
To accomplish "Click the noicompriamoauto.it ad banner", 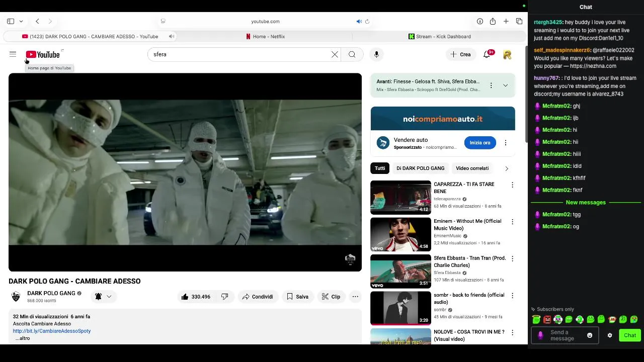I will click(443, 119).
